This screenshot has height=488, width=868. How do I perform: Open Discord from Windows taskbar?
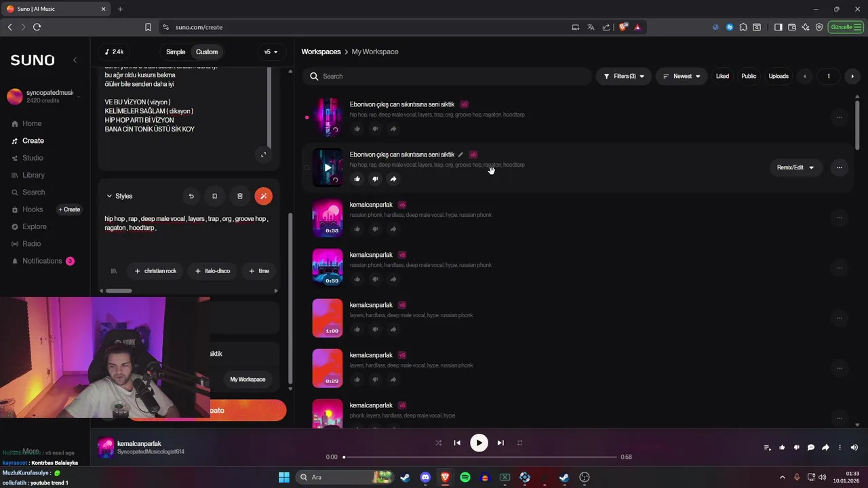click(425, 477)
